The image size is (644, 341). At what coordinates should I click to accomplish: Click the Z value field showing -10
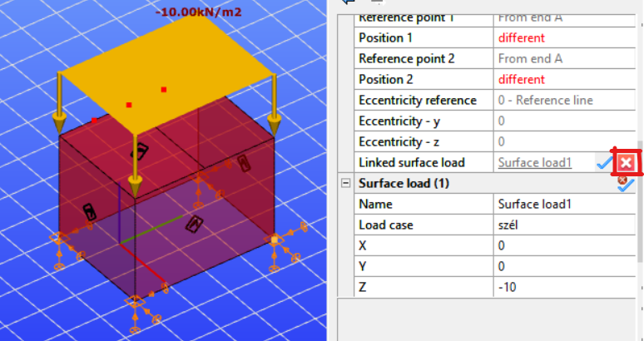tap(564, 287)
